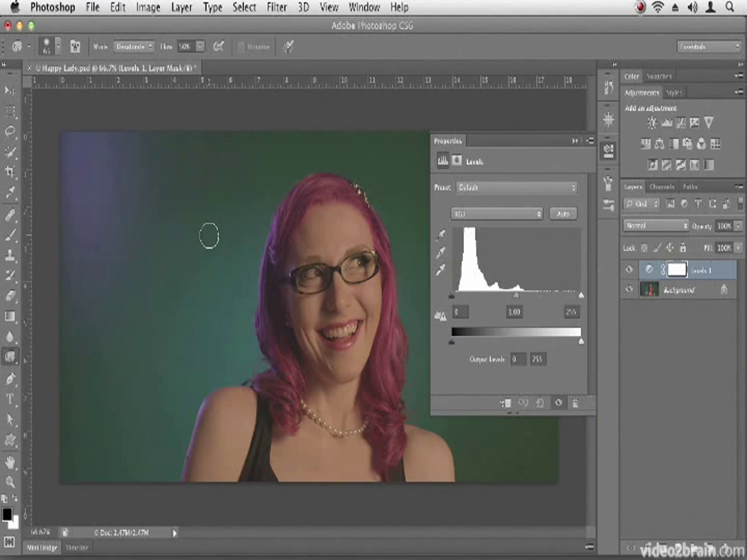Hide the Background layer
Image resolution: width=747 pixels, height=560 pixels.
pos(629,289)
